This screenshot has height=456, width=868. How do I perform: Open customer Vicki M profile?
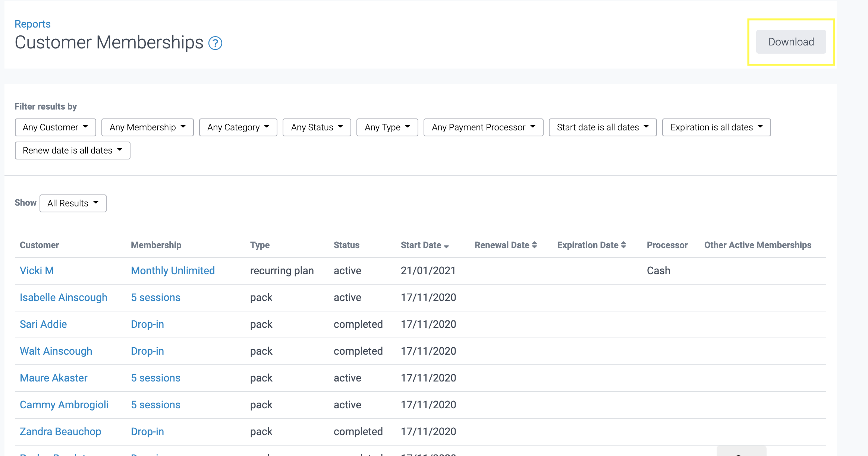tap(37, 270)
